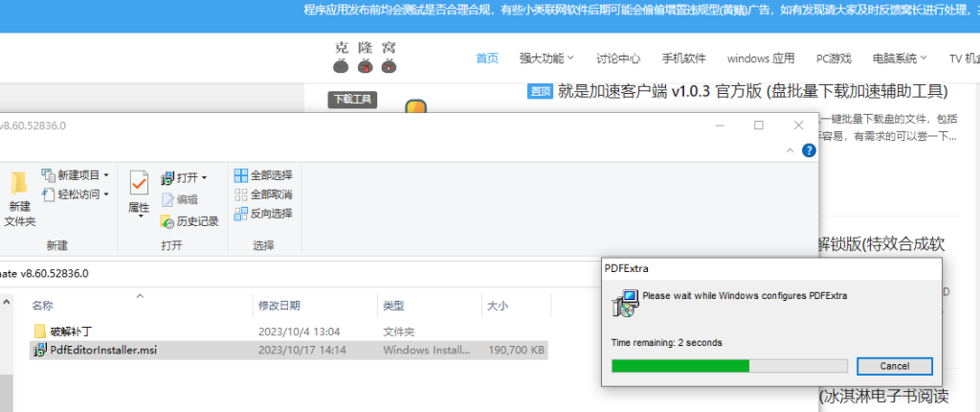Click the PdfEditorInstaller.msi file icon
The height and width of the screenshot is (412, 980).
tap(40, 350)
